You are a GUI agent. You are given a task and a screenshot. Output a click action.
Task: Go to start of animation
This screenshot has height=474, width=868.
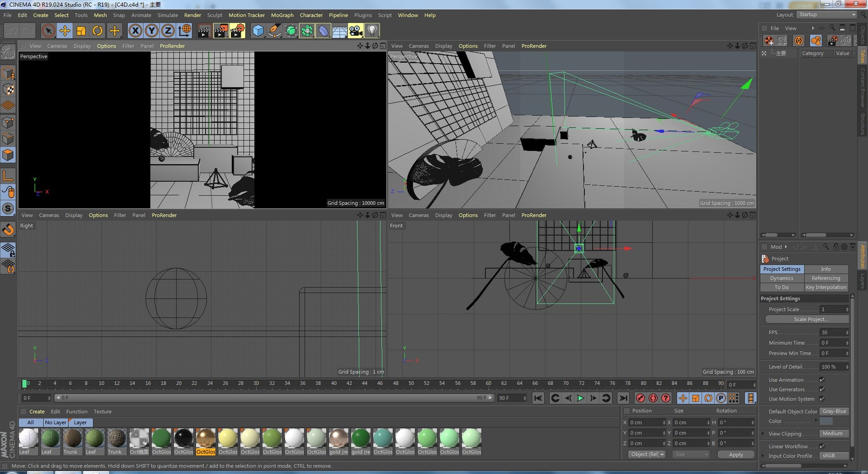tap(538, 398)
